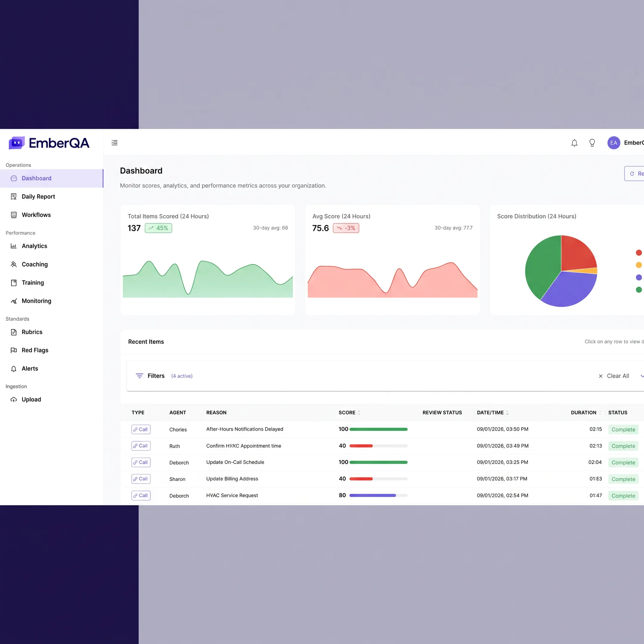Click the score bar for Sharon's row
This screenshot has height=644, width=644.
(378, 479)
